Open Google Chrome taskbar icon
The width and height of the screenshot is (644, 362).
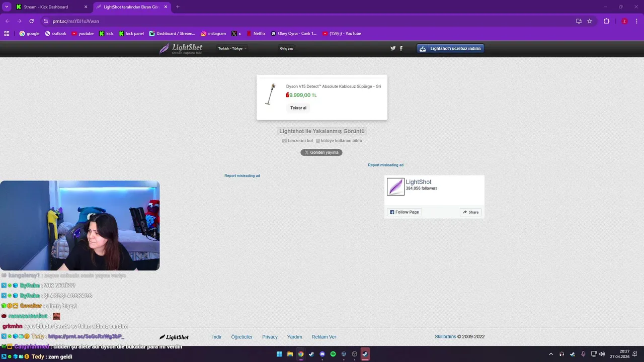pyautogui.click(x=301, y=354)
